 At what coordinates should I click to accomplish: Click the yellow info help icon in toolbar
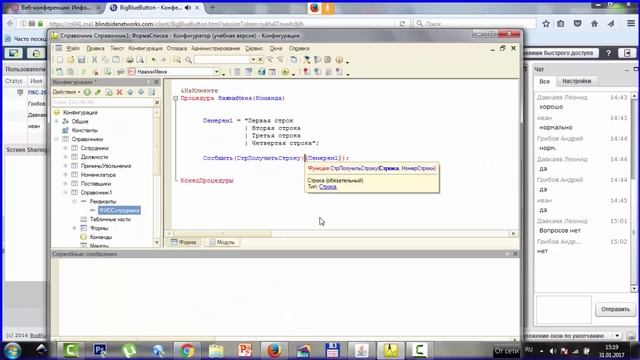pyautogui.click(x=339, y=60)
